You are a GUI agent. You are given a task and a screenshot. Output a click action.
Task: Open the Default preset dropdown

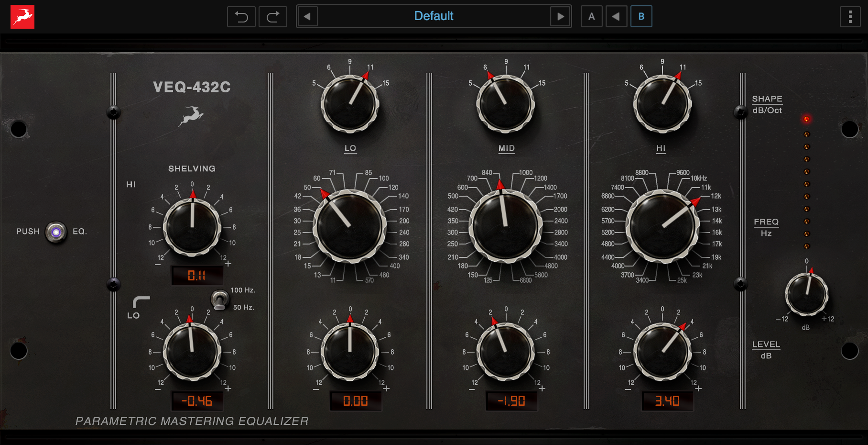click(434, 16)
